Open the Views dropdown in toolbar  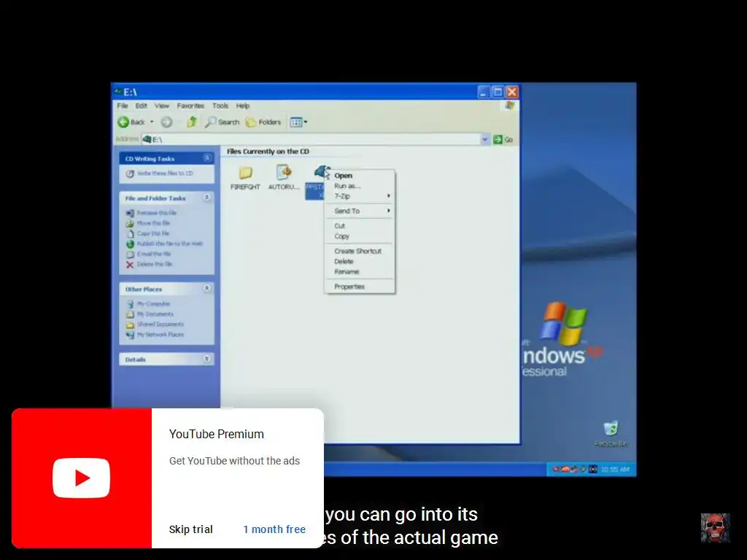point(298,122)
